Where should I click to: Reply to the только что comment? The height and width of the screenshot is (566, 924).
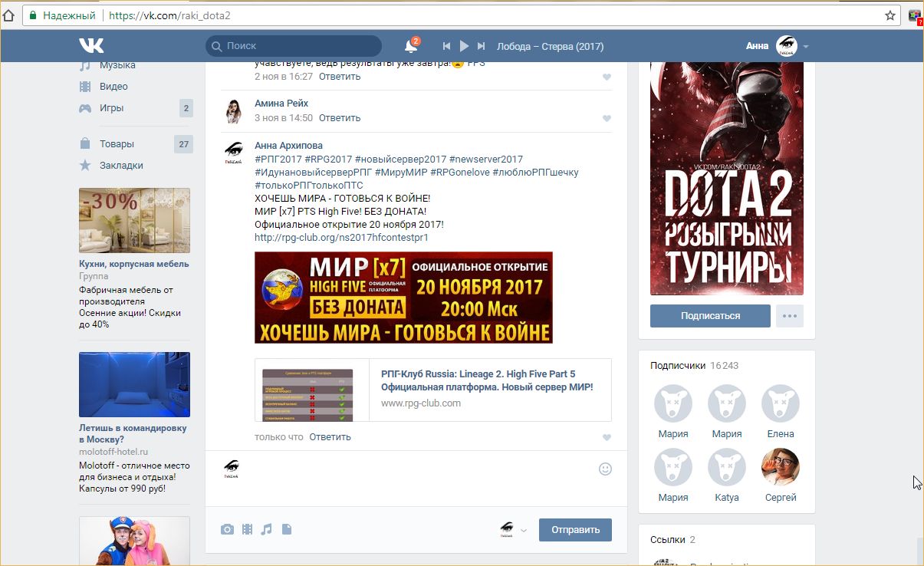tap(330, 437)
